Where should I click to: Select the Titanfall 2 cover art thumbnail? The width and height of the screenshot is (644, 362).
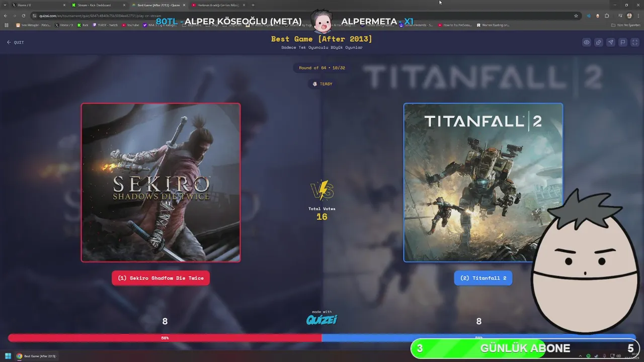(x=483, y=183)
